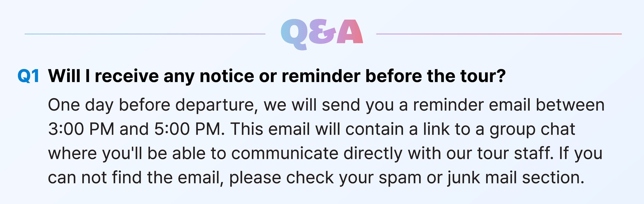The image size is (644, 204).
Task: Click the blue Q1 label
Action: (28, 76)
